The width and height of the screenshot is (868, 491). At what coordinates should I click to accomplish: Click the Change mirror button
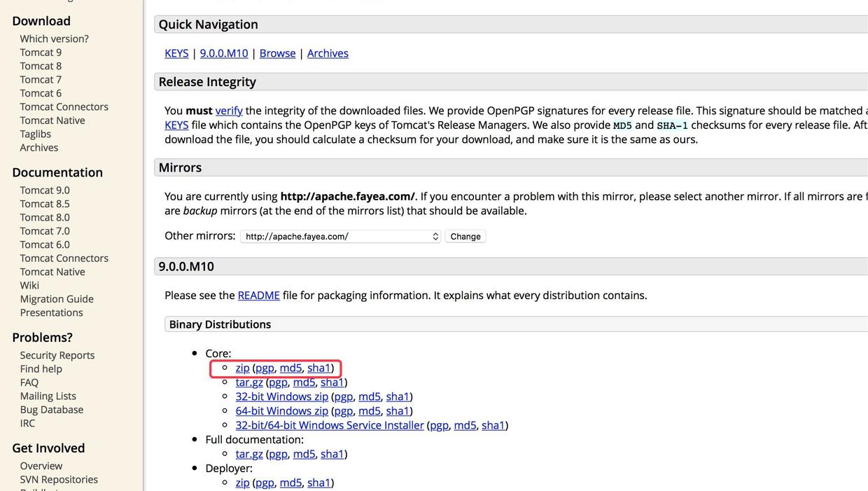pyautogui.click(x=465, y=237)
